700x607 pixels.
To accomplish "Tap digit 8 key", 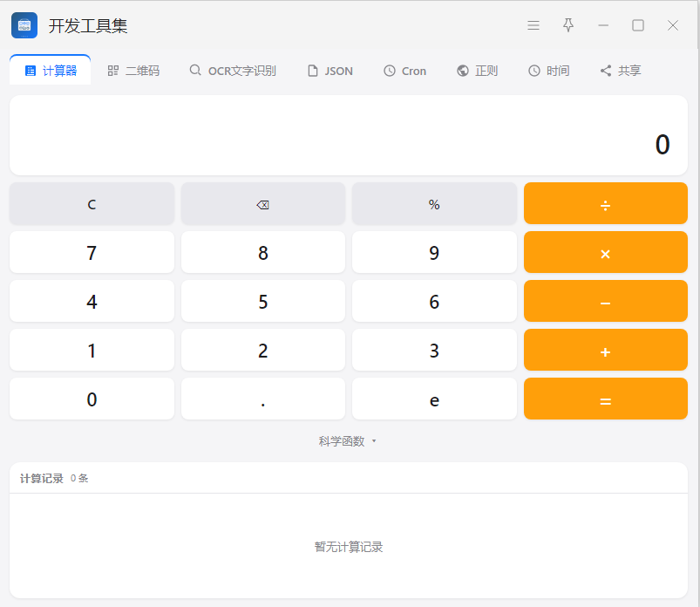I will (263, 252).
